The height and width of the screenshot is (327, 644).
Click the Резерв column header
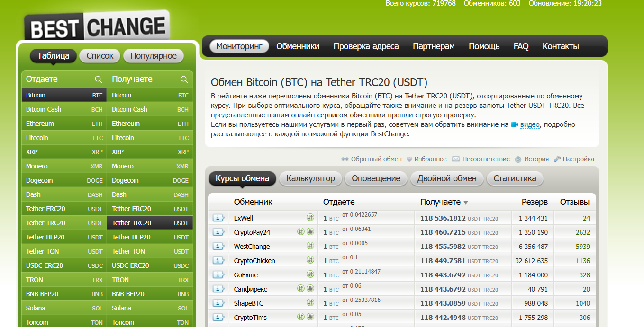(535, 202)
